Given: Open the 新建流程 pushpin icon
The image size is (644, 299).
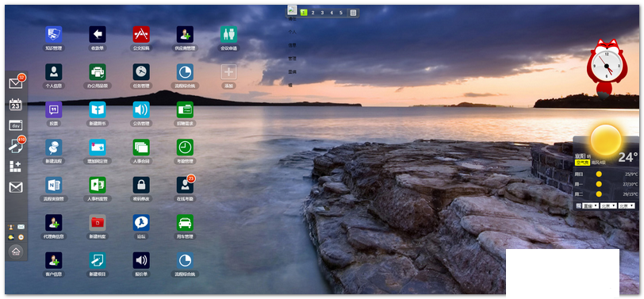Looking at the screenshot, I should tap(54, 148).
